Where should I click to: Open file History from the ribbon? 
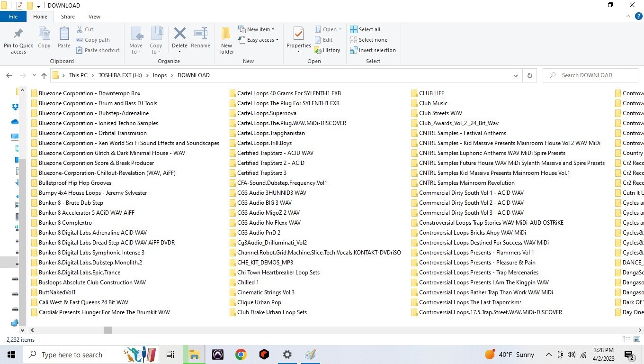tap(327, 50)
